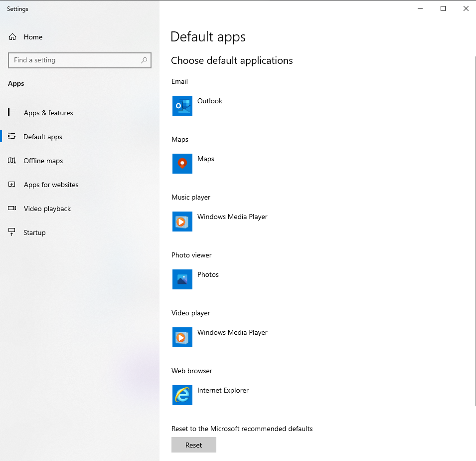Click the Default apps sidebar icon
Screen dimensions: 476x461
pos(12,136)
